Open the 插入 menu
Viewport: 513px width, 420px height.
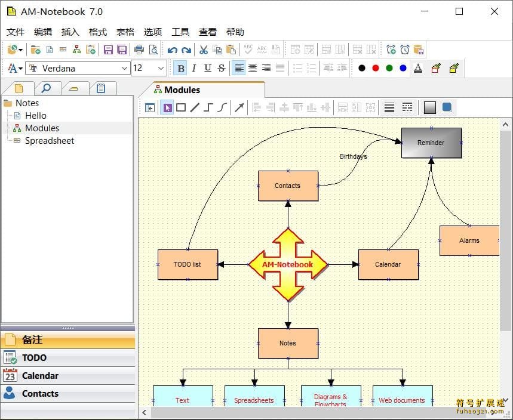(x=70, y=32)
